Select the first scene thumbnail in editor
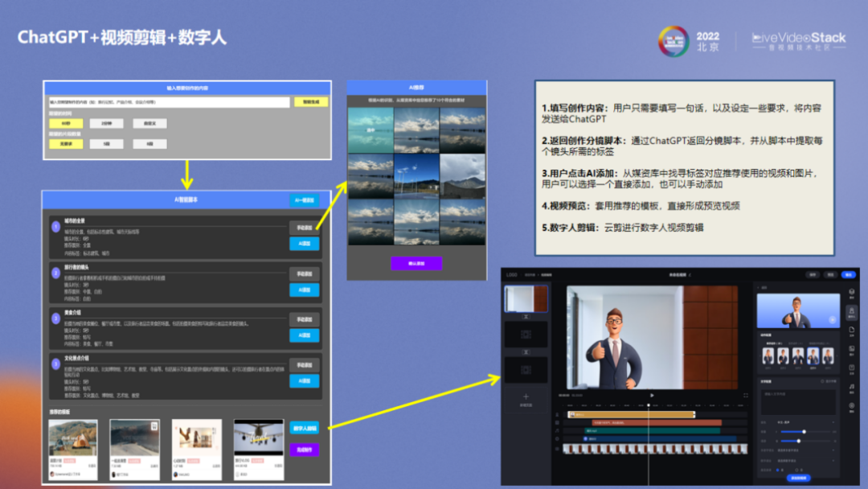 pos(526,299)
